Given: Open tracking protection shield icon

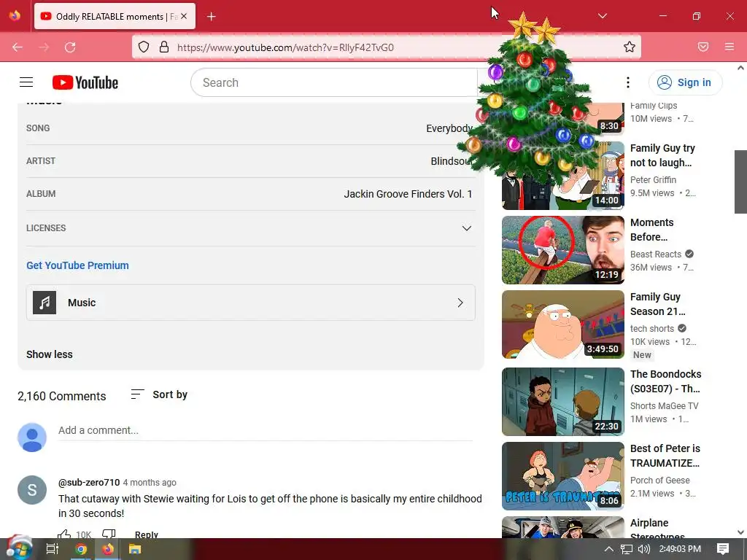Looking at the screenshot, I should [x=144, y=47].
